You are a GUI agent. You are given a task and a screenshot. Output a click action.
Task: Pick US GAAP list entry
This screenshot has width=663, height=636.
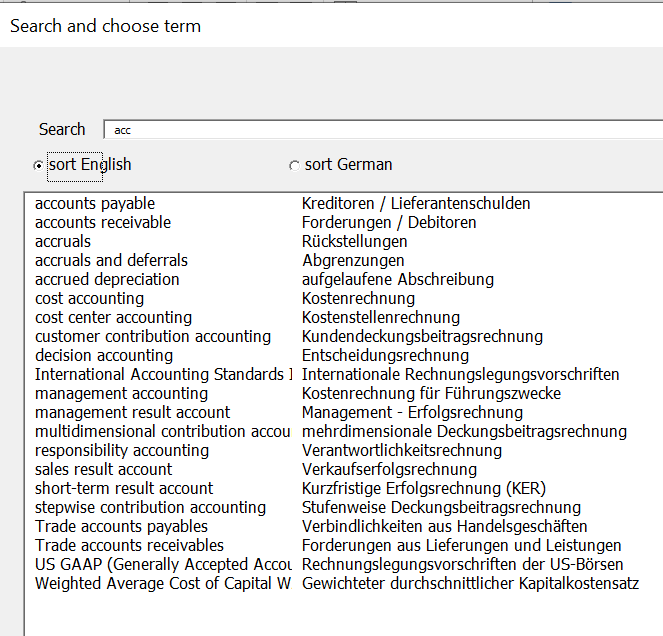coord(160,565)
